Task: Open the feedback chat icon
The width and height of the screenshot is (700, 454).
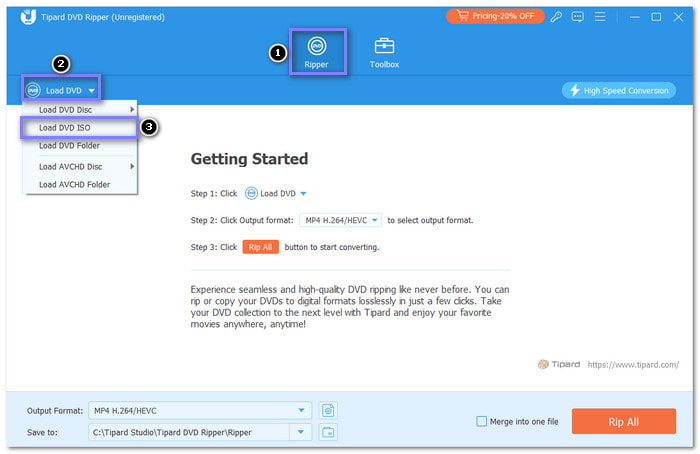Action: click(x=578, y=17)
